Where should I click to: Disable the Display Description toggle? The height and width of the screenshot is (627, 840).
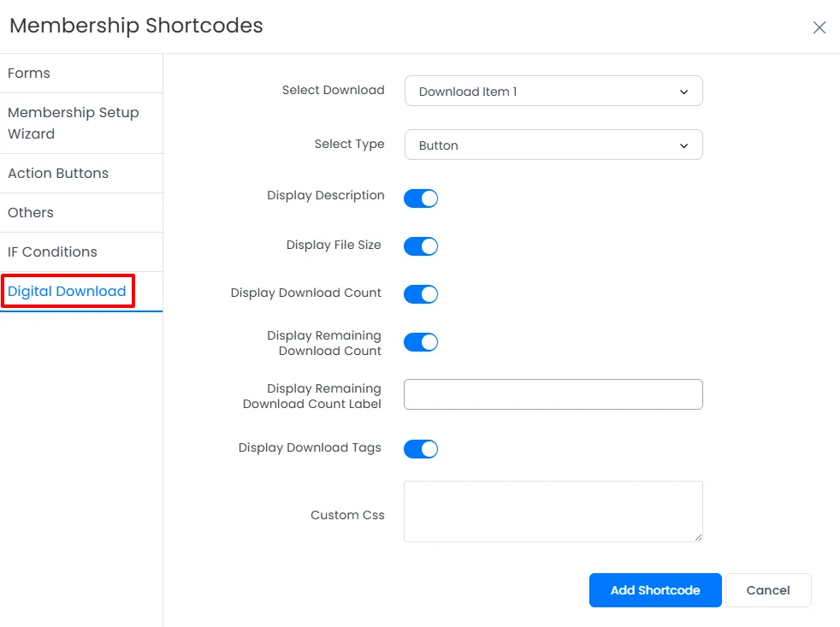pyautogui.click(x=420, y=198)
